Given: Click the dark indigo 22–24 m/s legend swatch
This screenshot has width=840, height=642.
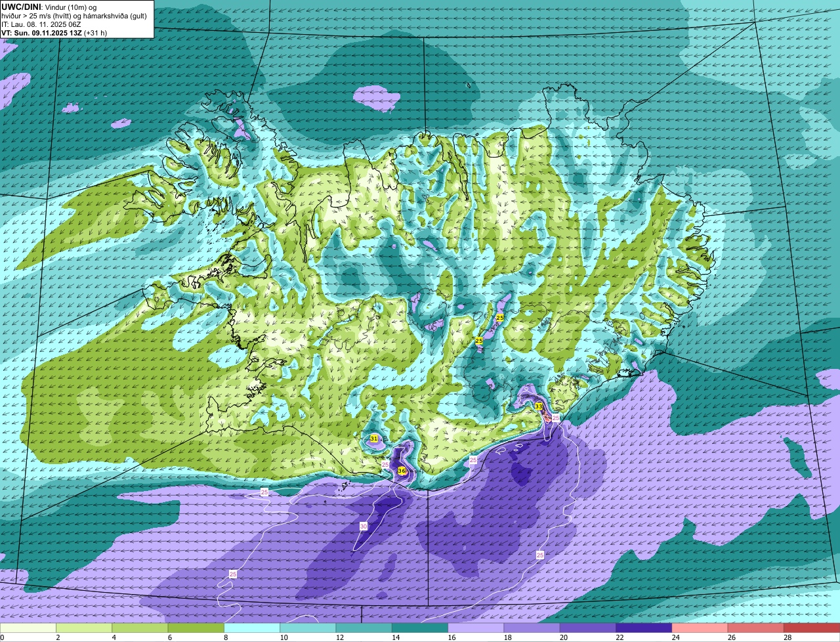Looking at the screenshot, I should click(x=644, y=628).
